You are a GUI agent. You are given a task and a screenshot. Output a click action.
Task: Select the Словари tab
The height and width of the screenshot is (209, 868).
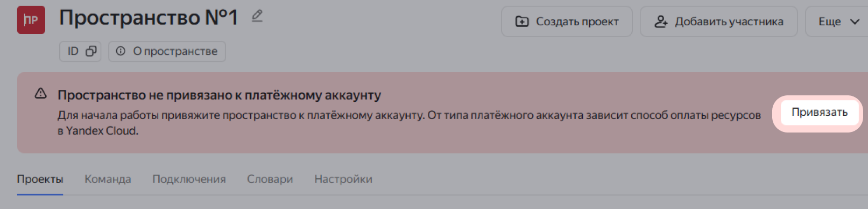click(270, 179)
